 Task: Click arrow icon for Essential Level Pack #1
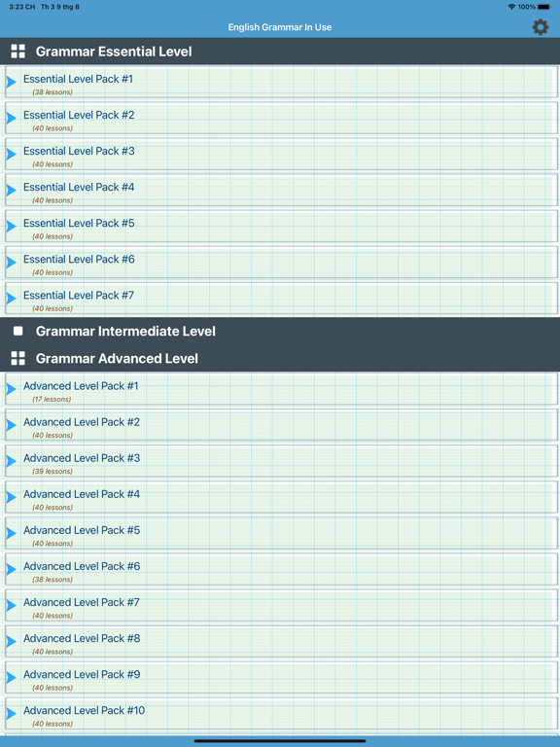(11, 82)
